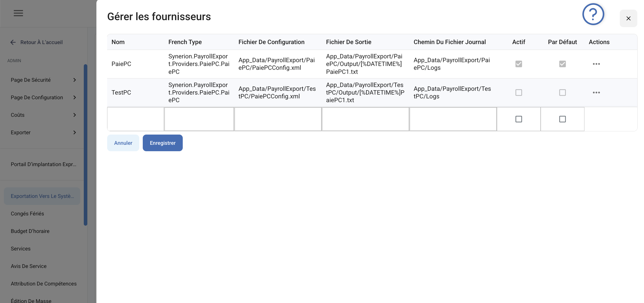Viewport: 644px width, 303px height.
Task: Expand Page De Configuration submenu
Action: pos(75,97)
